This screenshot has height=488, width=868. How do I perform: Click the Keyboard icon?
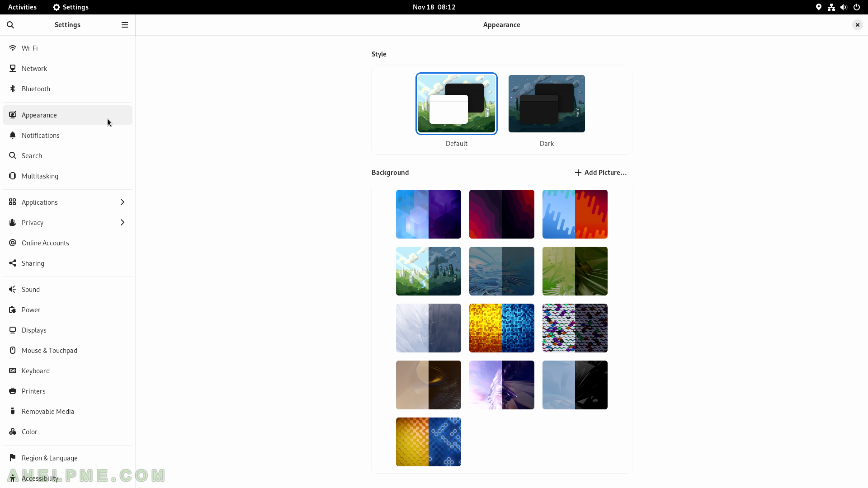pyautogui.click(x=13, y=371)
